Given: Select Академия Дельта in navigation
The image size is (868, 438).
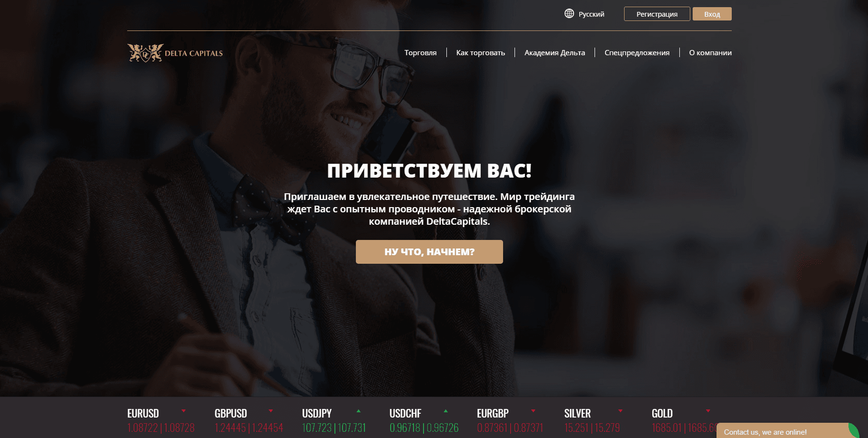Looking at the screenshot, I should pos(555,53).
